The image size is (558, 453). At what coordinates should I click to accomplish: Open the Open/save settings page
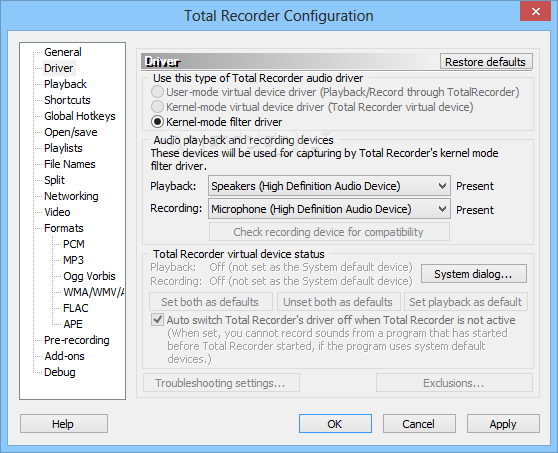[70, 132]
